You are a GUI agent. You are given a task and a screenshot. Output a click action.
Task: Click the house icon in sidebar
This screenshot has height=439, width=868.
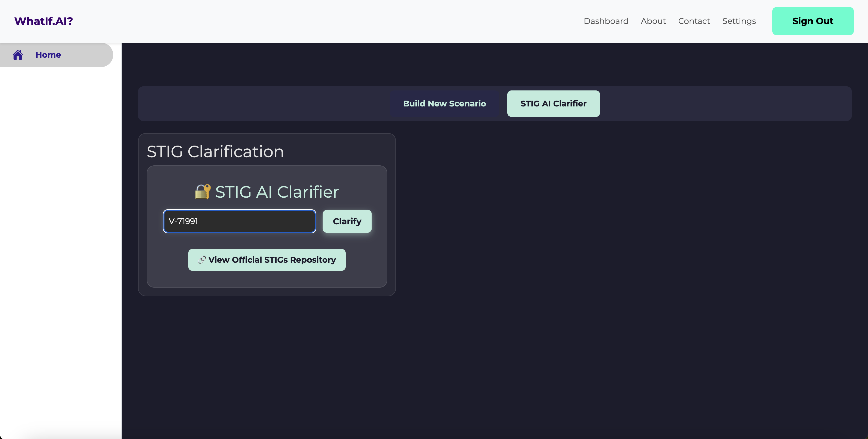18,55
